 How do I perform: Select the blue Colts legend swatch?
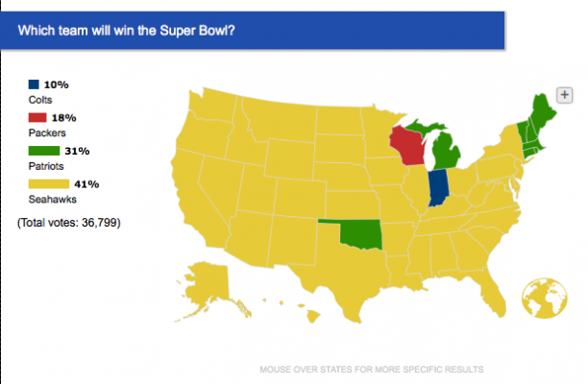tap(34, 84)
